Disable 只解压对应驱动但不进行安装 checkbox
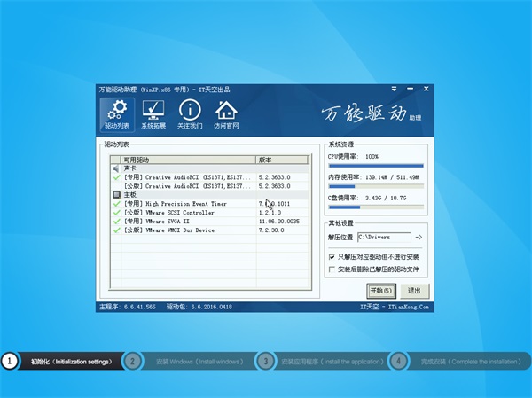Screen dimensions: 532x398 click(x=332, y=256)
